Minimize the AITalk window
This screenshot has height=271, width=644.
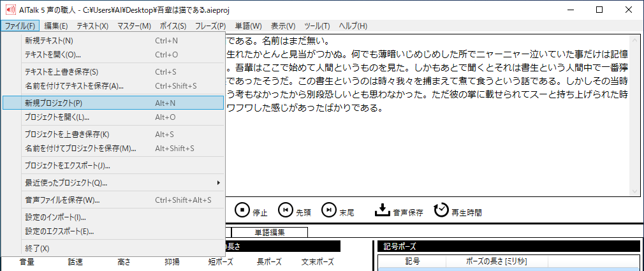(571, 10)
